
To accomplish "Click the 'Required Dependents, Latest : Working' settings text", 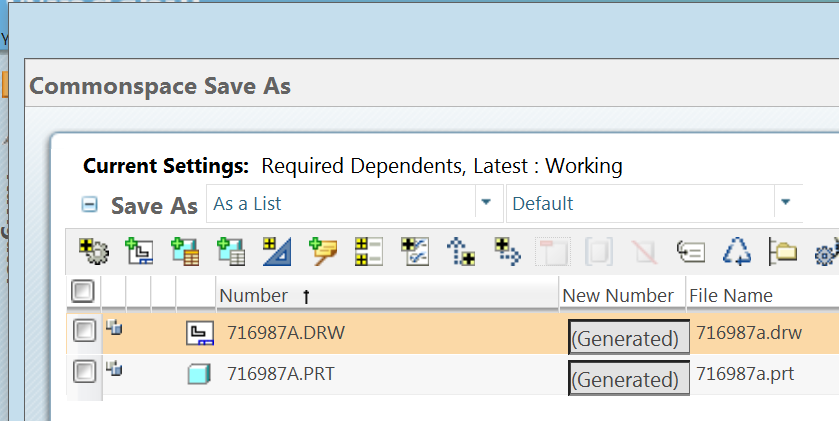I will pos(442,166).
